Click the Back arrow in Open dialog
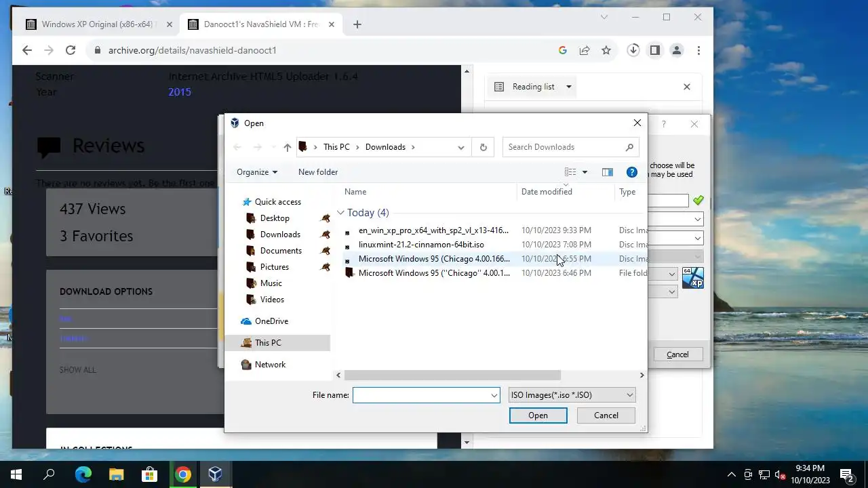868x488 pixels. coord(237,147)
